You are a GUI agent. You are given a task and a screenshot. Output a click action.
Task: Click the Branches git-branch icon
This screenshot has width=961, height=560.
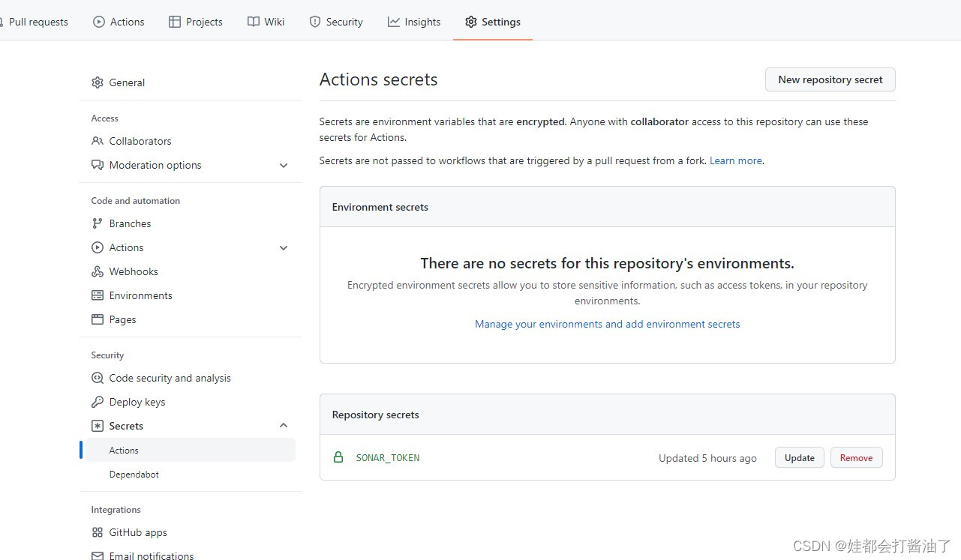point(98,223)
